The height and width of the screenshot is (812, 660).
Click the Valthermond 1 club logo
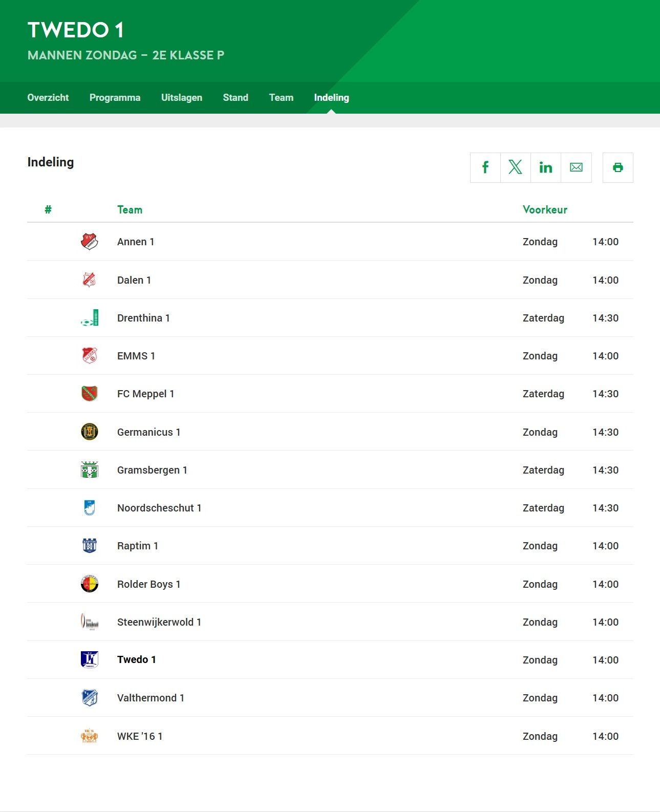point(90,698)
